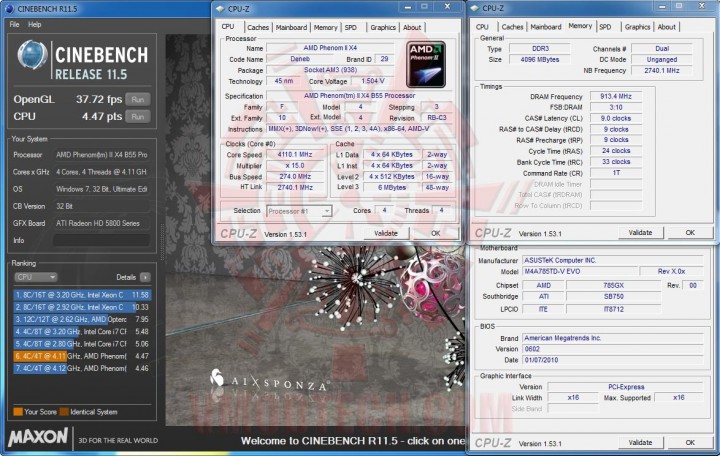Select ranking row 5 Intel Core i7 5.06
This screenshot has height=456, width=720.
pos(82,344)
